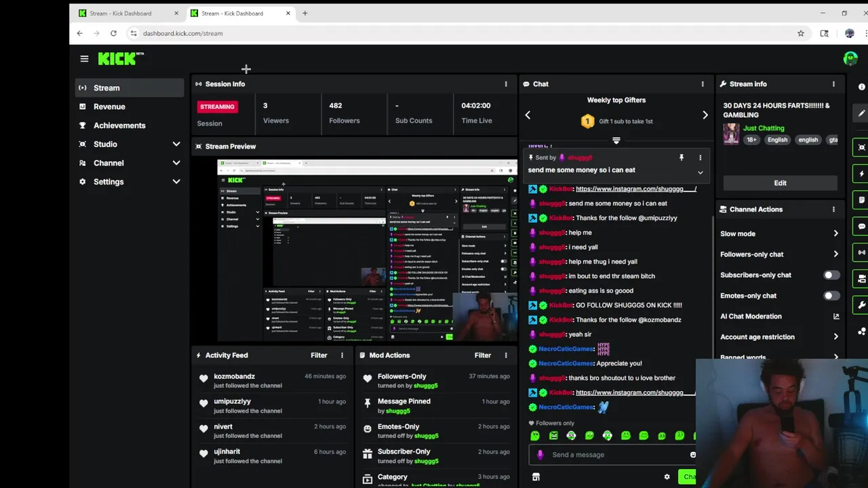Open the profile avatar in the dashboard header

(850, 59)
